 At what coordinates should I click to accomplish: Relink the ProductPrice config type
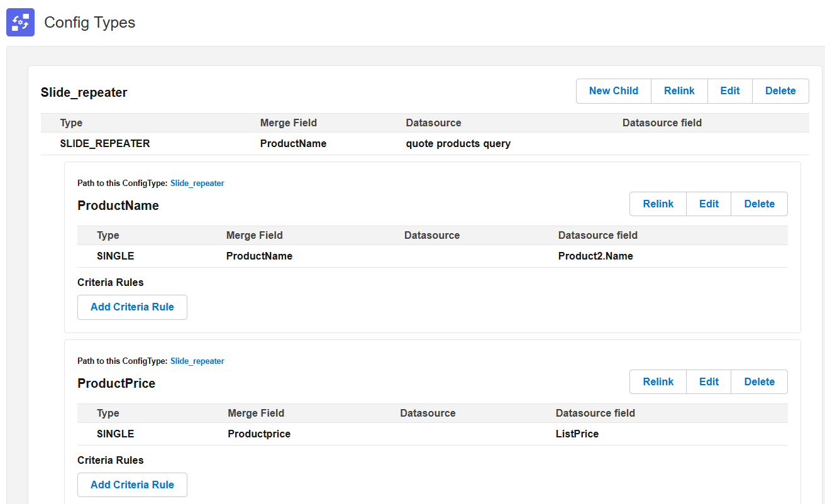658,382
